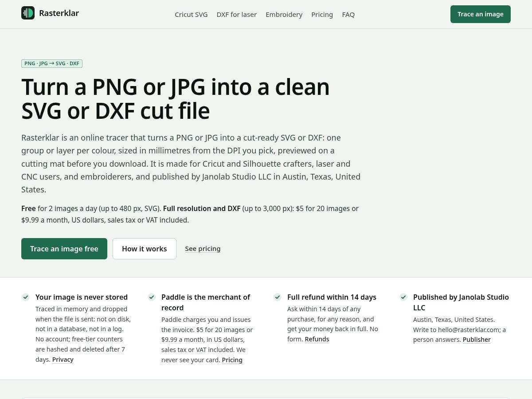Click the text 'Paddle charges you and issues the invoice'
This screenshot has width=532, height=399.
click(206, 325)
